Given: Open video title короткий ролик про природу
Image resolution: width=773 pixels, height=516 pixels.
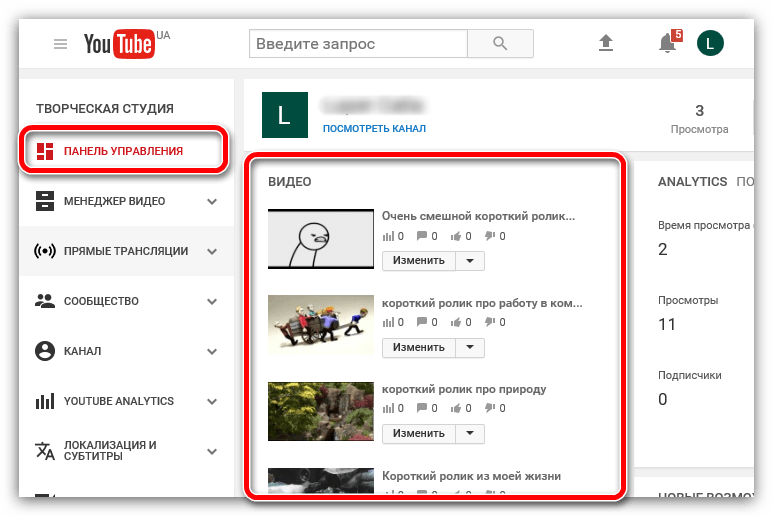Looking at the screenshot, I should click(x=464, y=389).
